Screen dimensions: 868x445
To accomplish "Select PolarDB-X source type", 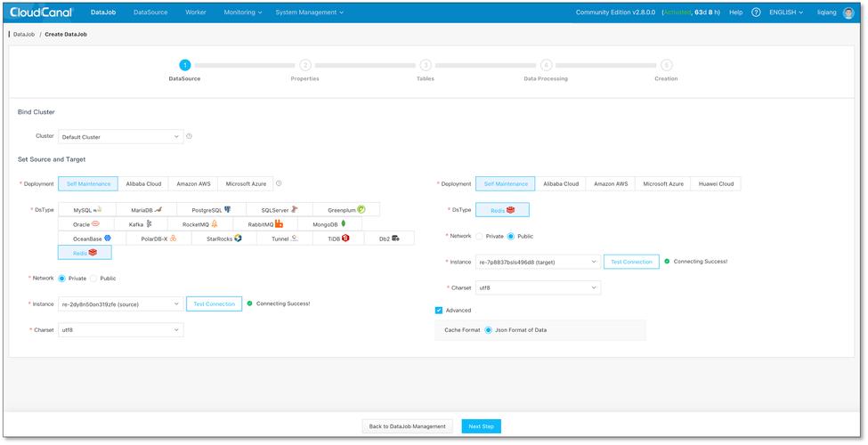I will point(158,239).
